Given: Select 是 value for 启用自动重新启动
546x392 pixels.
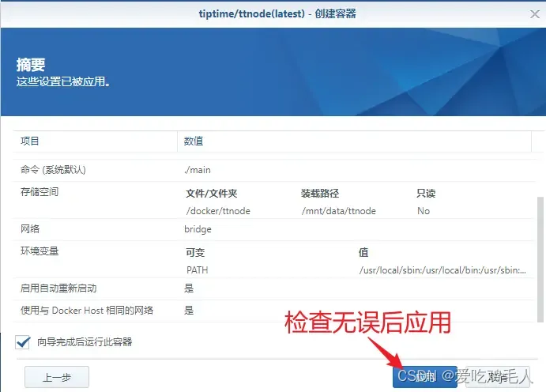Looking at the screenshot, I should 189,288.
